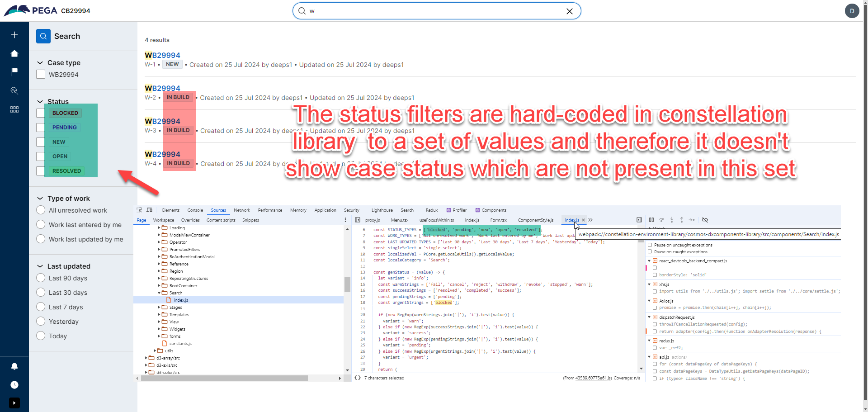
Task: Select Work last updated by me option
Action: point(41,239)
